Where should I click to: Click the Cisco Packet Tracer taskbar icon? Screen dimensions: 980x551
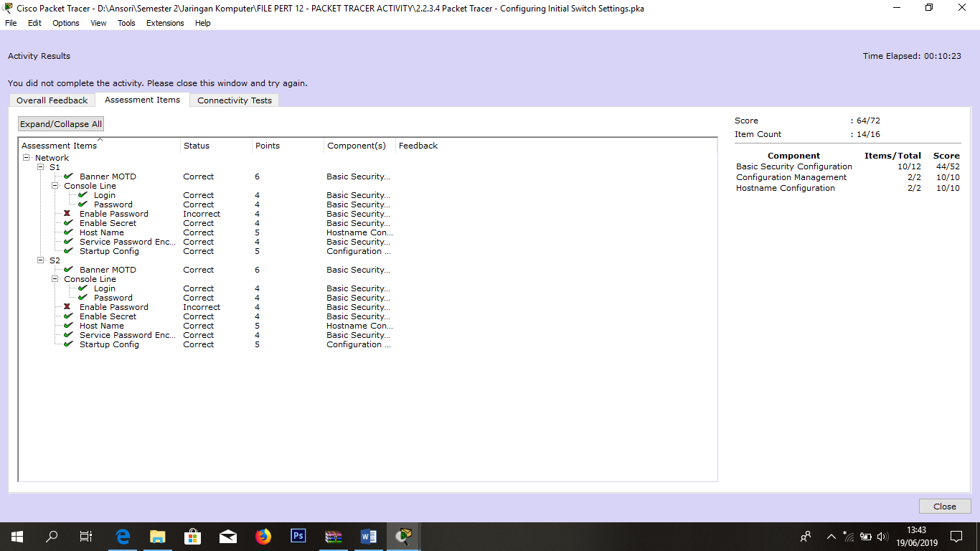pyautogui.click(x=404, y=537)
